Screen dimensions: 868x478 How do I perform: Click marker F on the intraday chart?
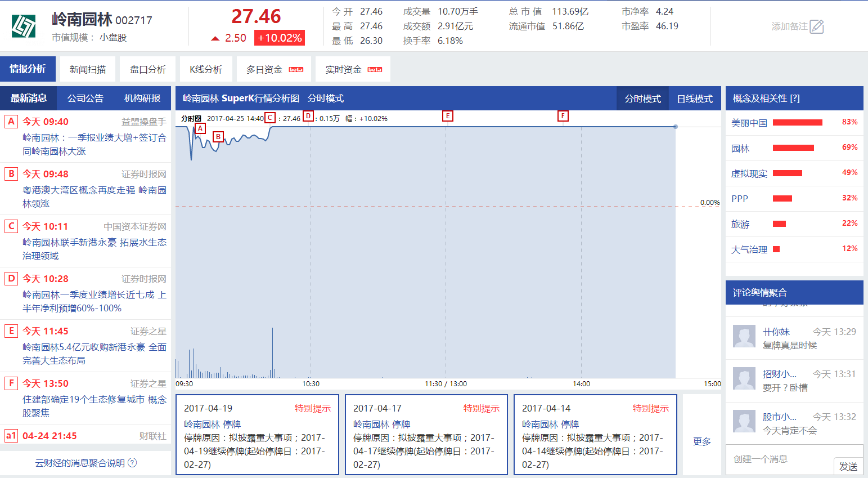click(563, 115)
